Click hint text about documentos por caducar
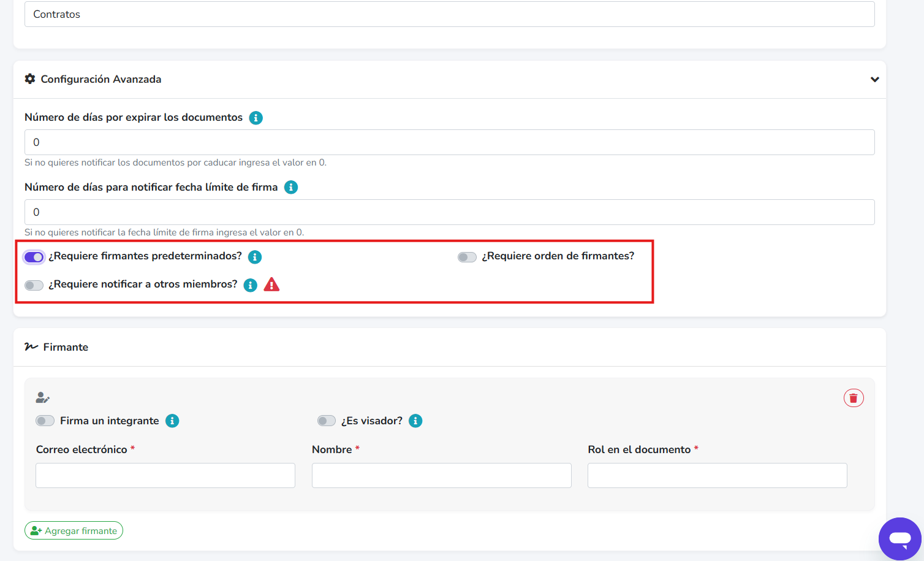Screen dimensions: 924x561 (175, 162)
